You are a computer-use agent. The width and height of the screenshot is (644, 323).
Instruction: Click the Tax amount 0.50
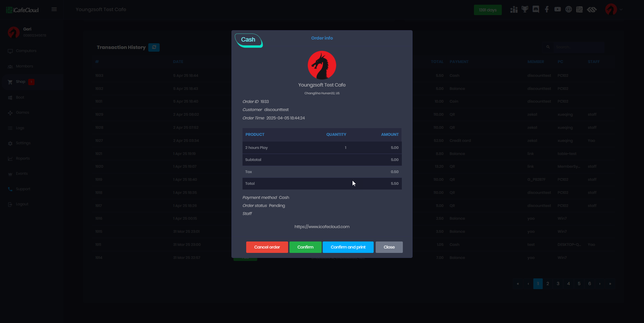[394, 172]
